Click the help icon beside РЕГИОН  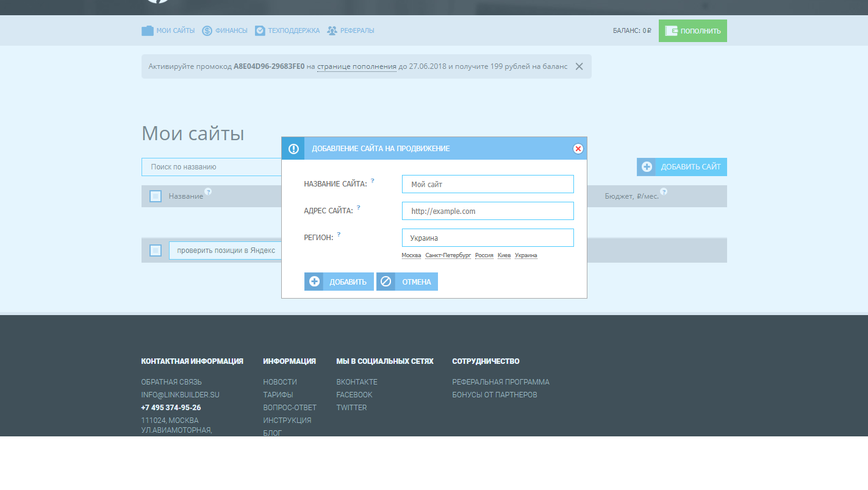[x=339, y=235]
